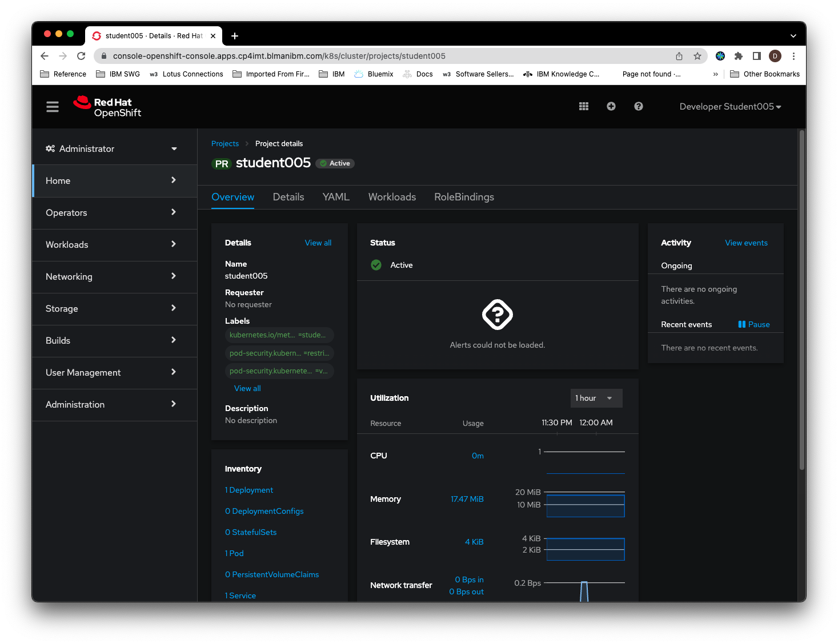Open the Lotus Connections bookmark
Screen dimensions: 838x644
(186, 74)
